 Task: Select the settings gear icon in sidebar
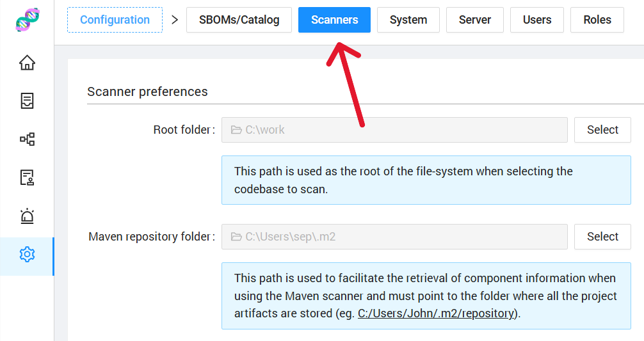(x=27, y=255)
